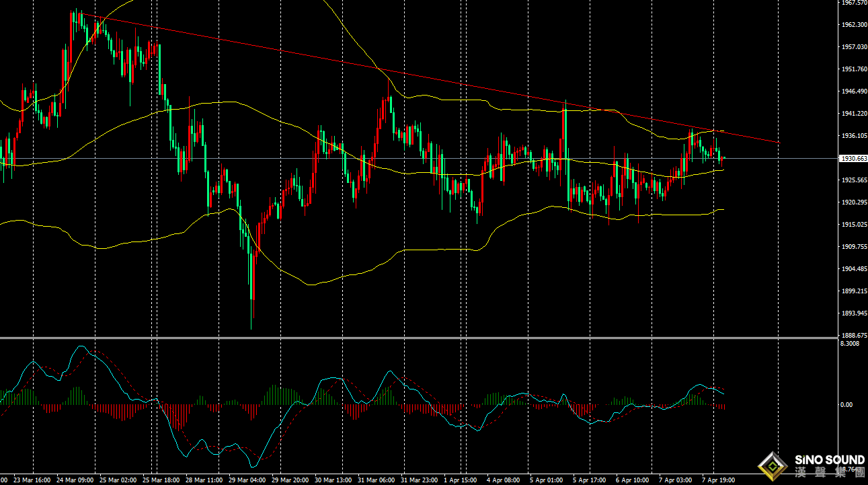Click the current price label 1930.663
The height and width of the screenshot is (485, 868).
853,159
